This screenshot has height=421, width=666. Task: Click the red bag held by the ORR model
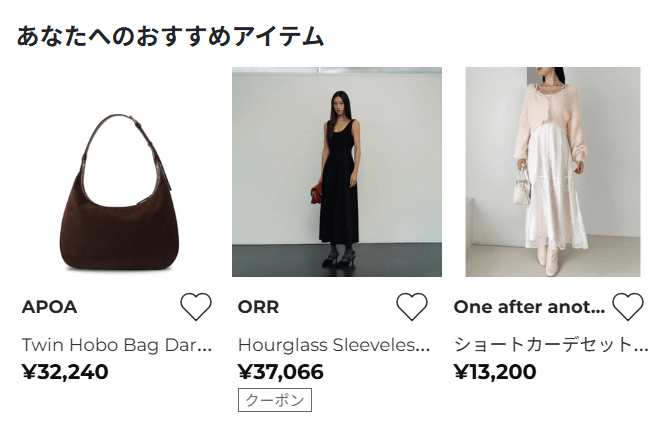coord(316,194)
